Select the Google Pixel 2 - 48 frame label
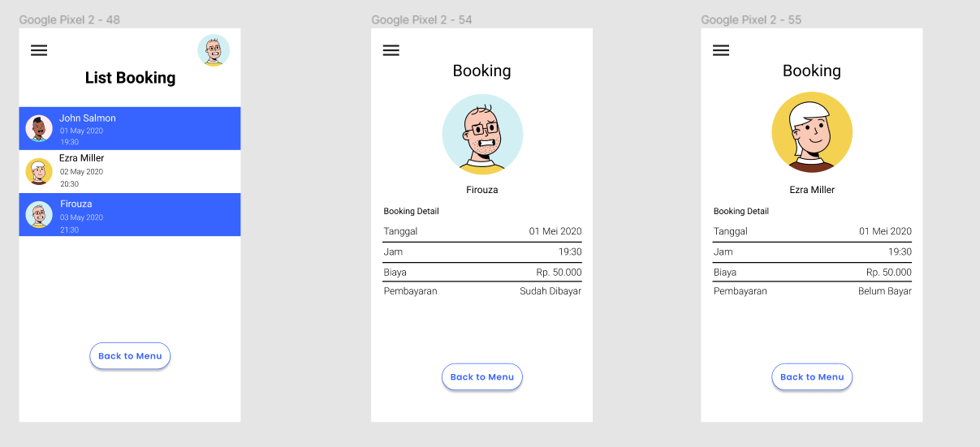 coord(69,19)
